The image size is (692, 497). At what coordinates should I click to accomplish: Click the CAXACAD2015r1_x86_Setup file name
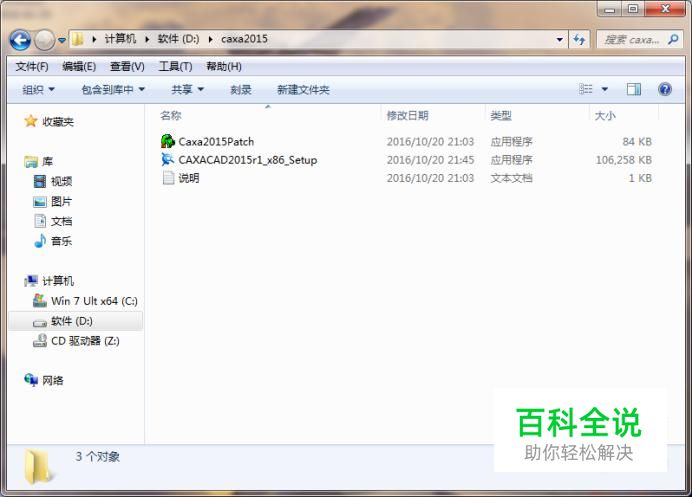coord(248,160)
